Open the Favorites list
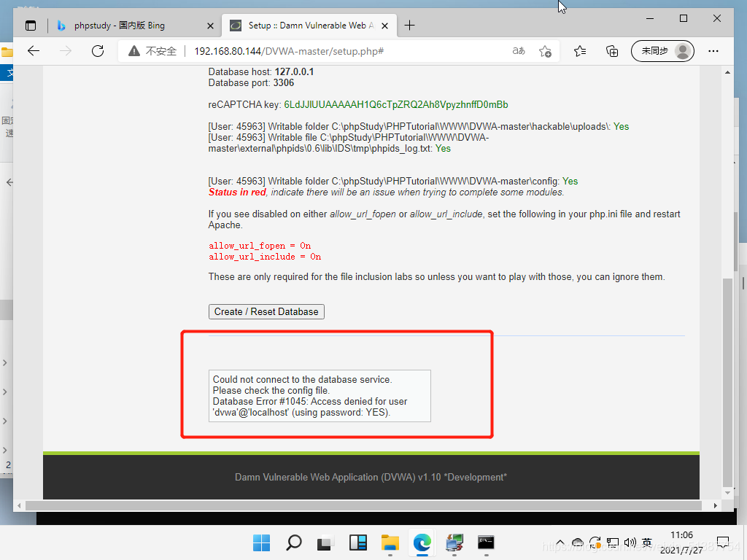Screen dimensions: 747x560 580,51
